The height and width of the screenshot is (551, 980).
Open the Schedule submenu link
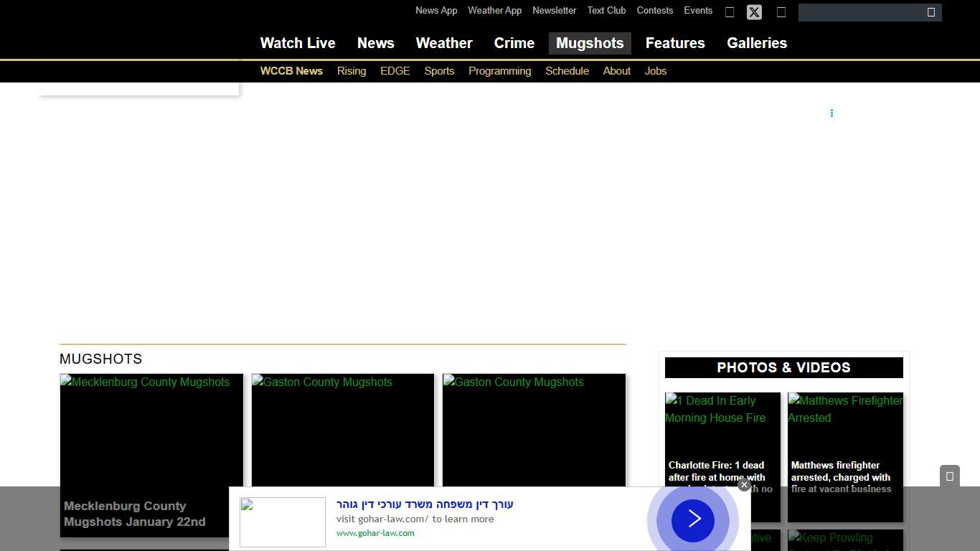(x=567, y=71)
